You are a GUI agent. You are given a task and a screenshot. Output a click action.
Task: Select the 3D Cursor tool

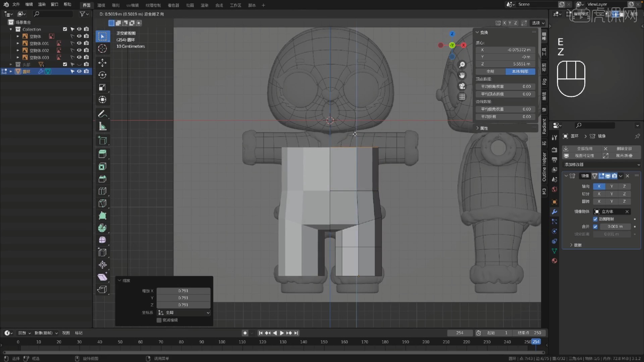[x=103, y=49]
